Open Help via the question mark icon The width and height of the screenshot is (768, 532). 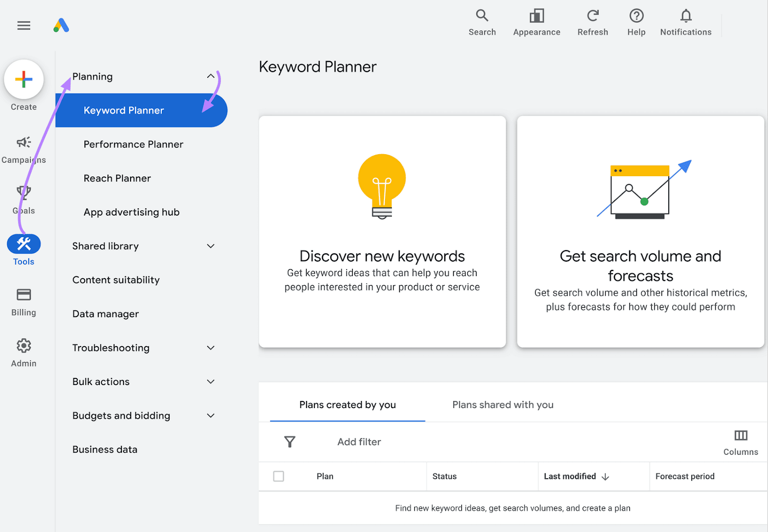[636, 16]
